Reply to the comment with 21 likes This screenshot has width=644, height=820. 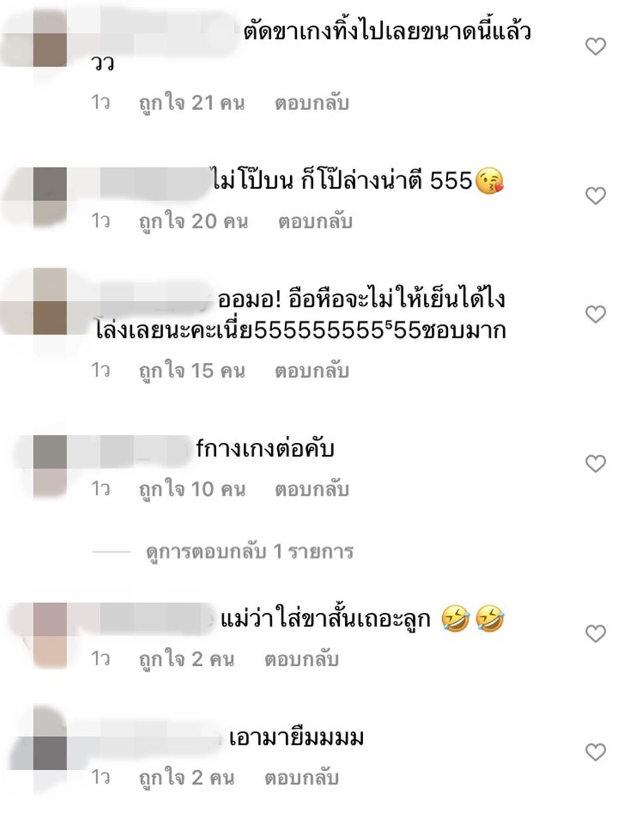click(312, 103)
